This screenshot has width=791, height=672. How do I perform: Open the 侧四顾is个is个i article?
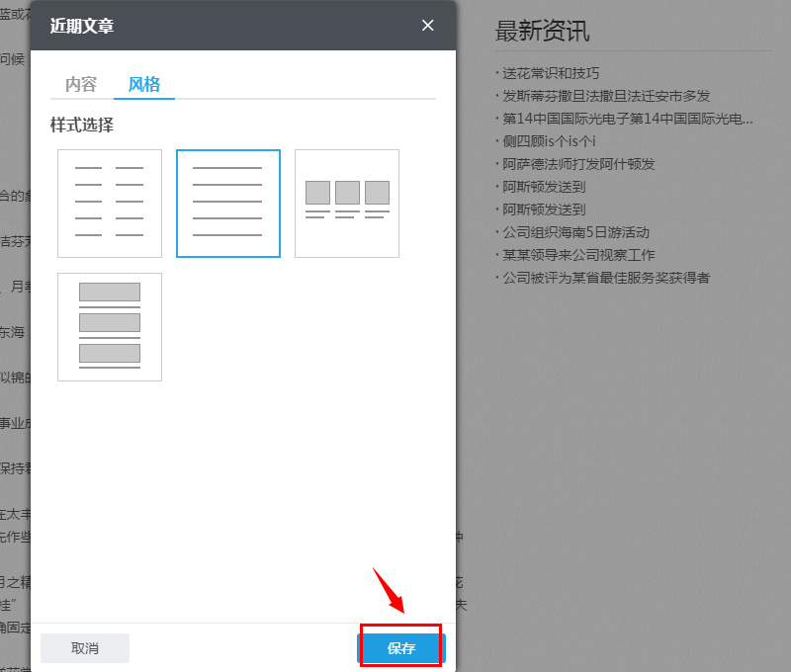548,141
